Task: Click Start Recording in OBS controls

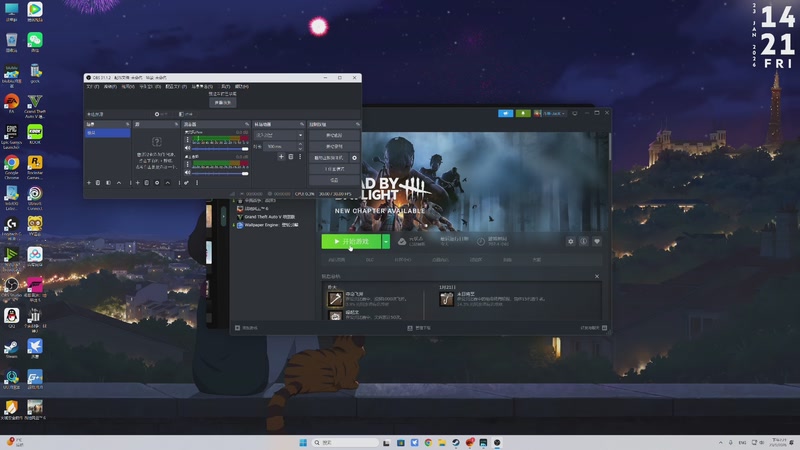Action: 334,146
